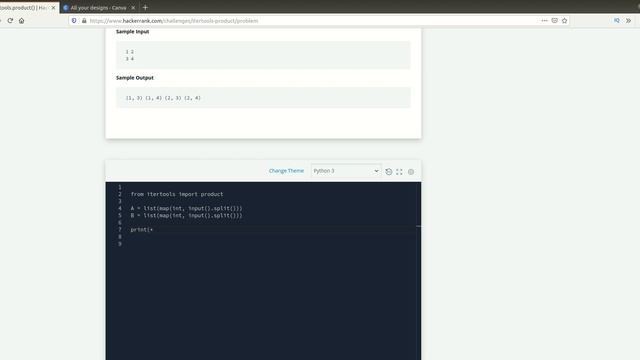Save page to Pocket
This screenshot has height=360, width=640.
click(554, 20)
